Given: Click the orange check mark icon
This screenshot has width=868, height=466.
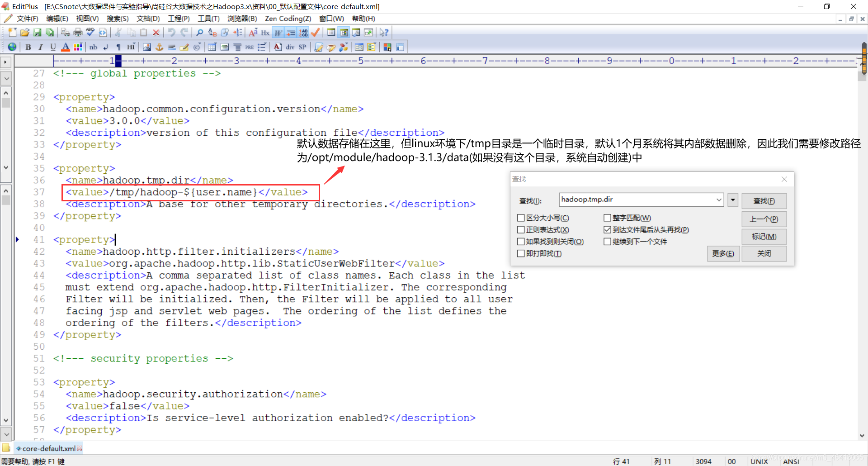Looking at the screenshot, I should tap(316, 33).
